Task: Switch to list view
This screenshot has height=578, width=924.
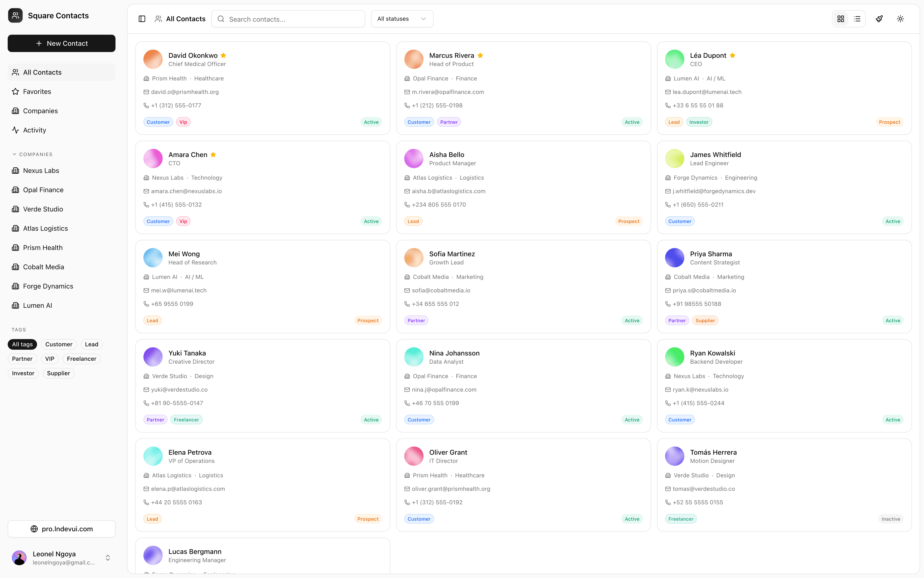Action: 857,19
